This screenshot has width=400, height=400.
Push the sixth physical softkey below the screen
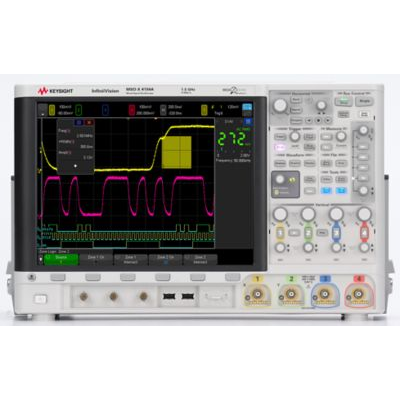[x=232, y=277]
